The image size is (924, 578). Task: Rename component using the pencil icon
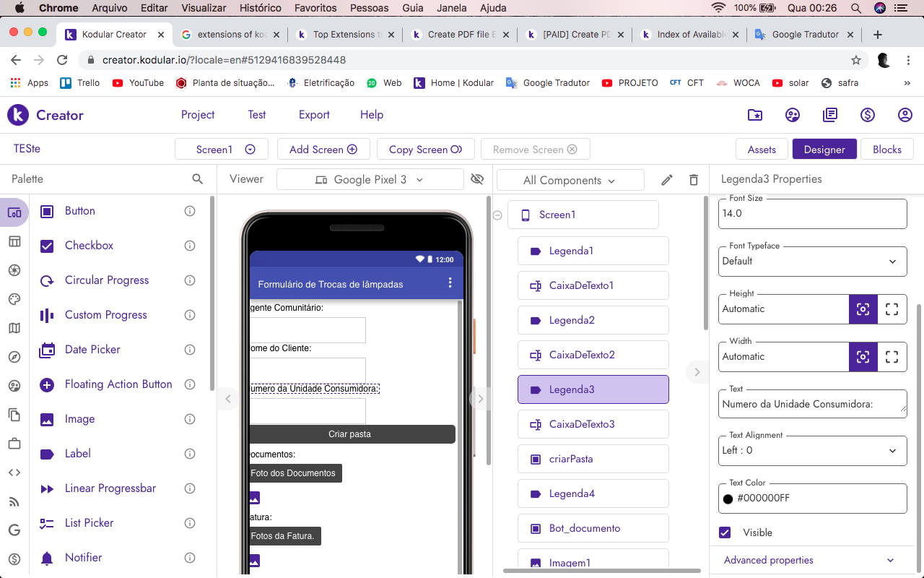pyautogui.click(x=667, y=180)
